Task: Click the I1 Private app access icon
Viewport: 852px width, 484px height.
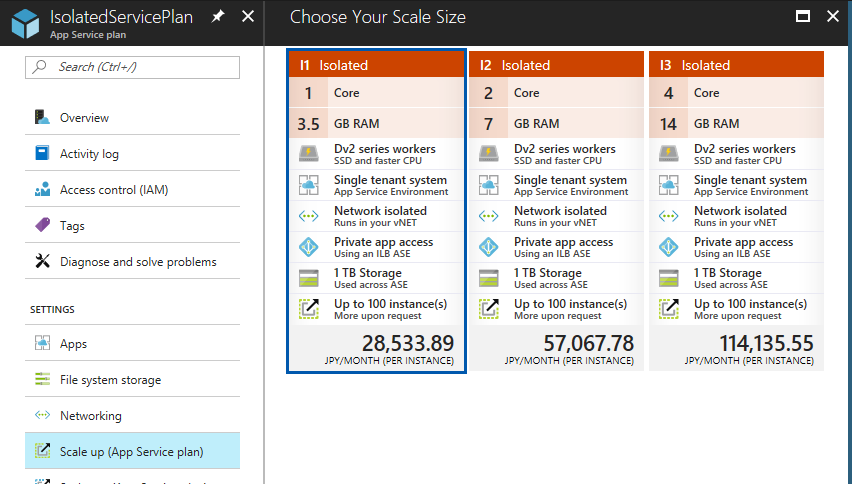Action: point(309,247)
